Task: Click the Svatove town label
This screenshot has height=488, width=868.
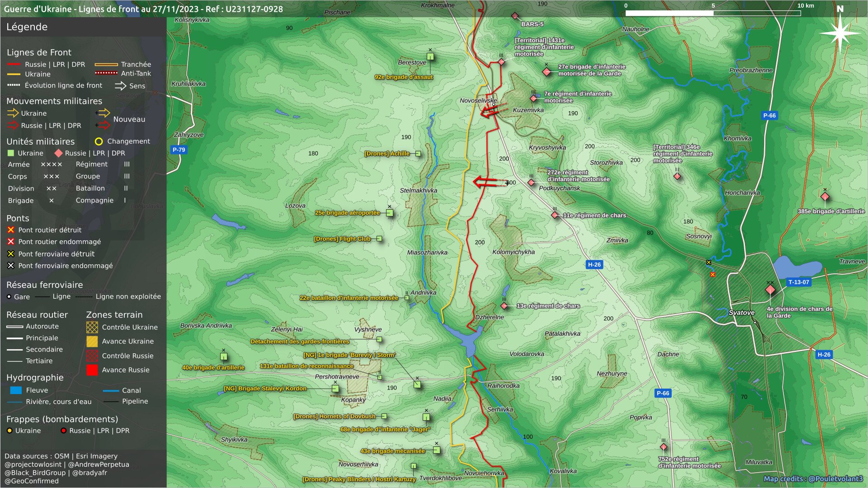Action: pyautogui.click(x=741, y=313)
